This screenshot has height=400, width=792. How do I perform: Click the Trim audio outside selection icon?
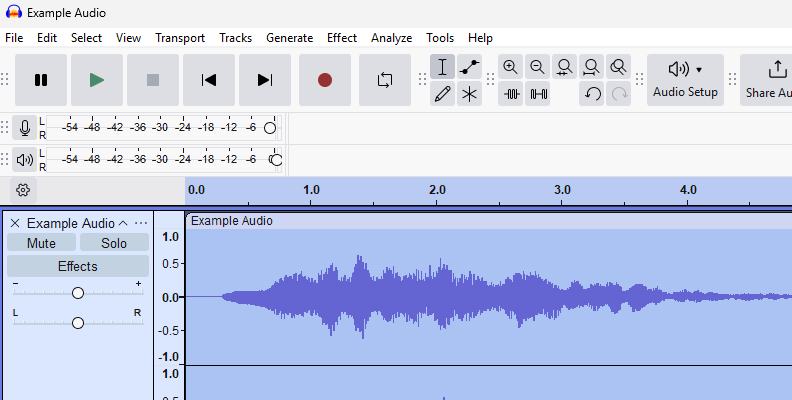coord(511,94)
